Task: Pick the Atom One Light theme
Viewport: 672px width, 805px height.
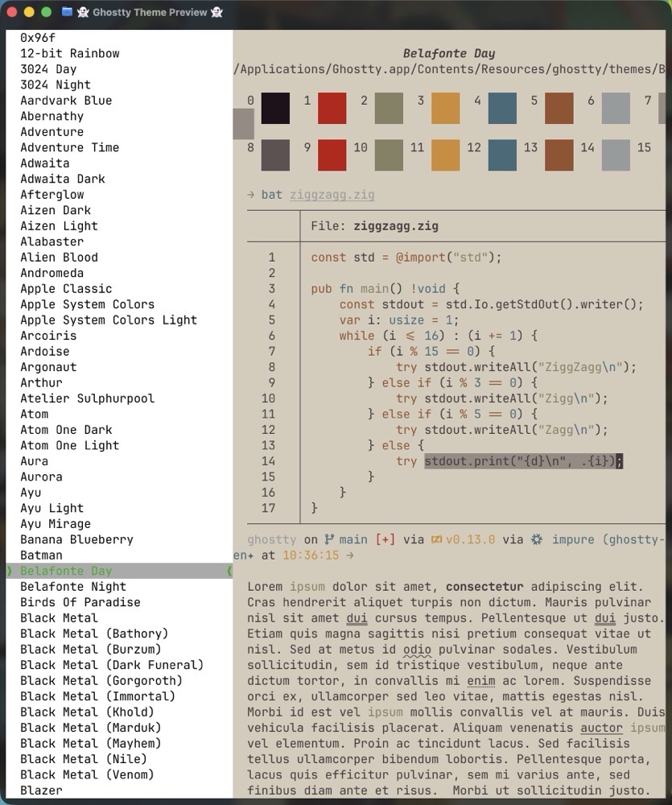Action: point(70,445)
